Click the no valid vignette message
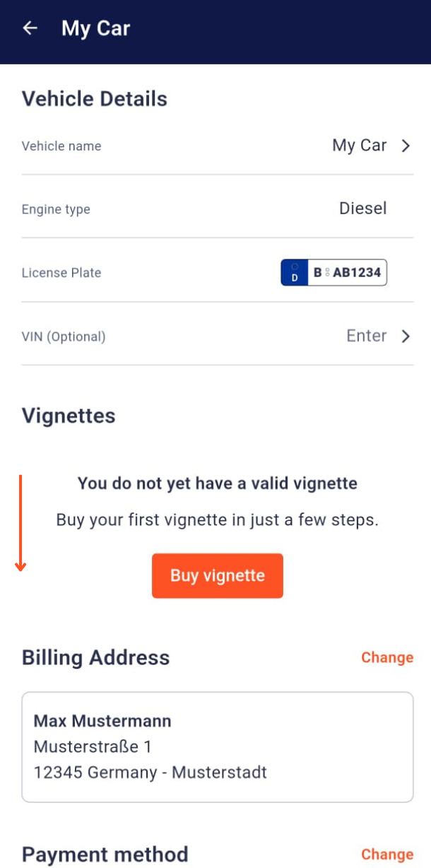 (217, 483)
